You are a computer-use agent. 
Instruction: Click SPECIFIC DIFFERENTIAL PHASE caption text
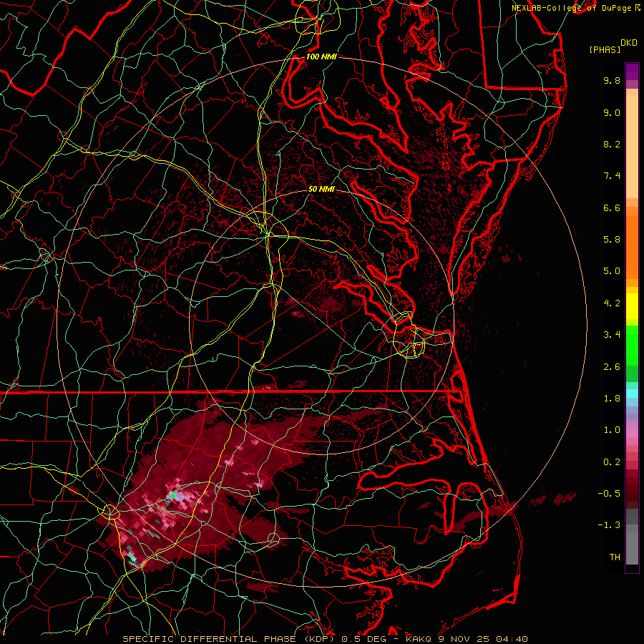click(x=209, y=639)
